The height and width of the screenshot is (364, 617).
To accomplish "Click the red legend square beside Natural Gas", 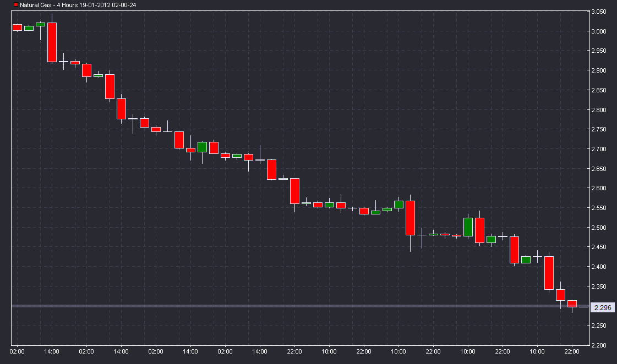I will pyautogui.click(x=16, y=5).
